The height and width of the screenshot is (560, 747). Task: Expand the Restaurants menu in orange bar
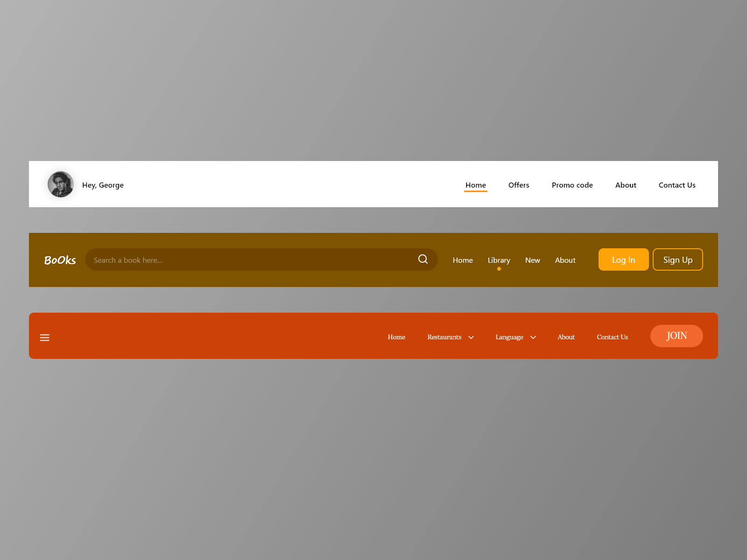(444, 337)
